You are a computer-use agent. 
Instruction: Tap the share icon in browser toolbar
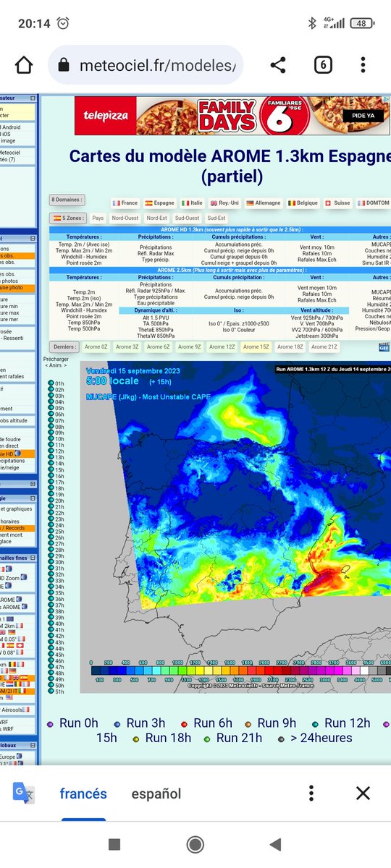point(278,66)
